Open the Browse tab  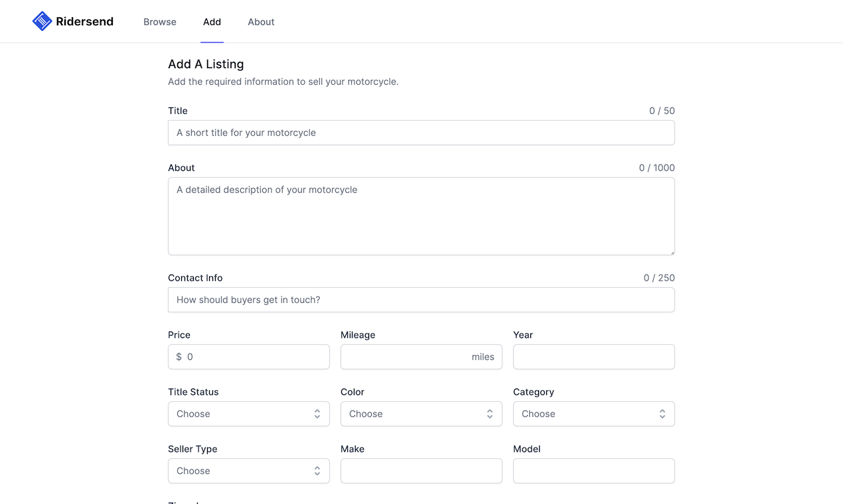click(x=160, y=22)
